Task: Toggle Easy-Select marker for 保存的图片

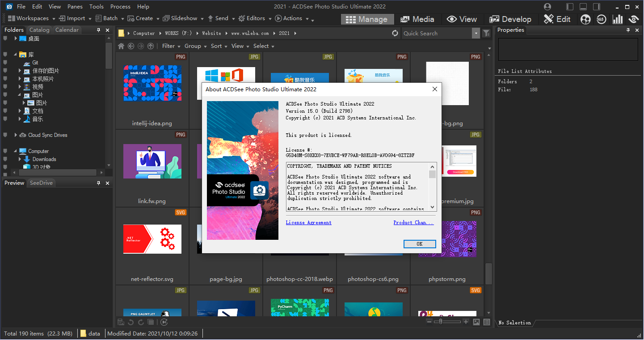Action: (x=5, y=71)
